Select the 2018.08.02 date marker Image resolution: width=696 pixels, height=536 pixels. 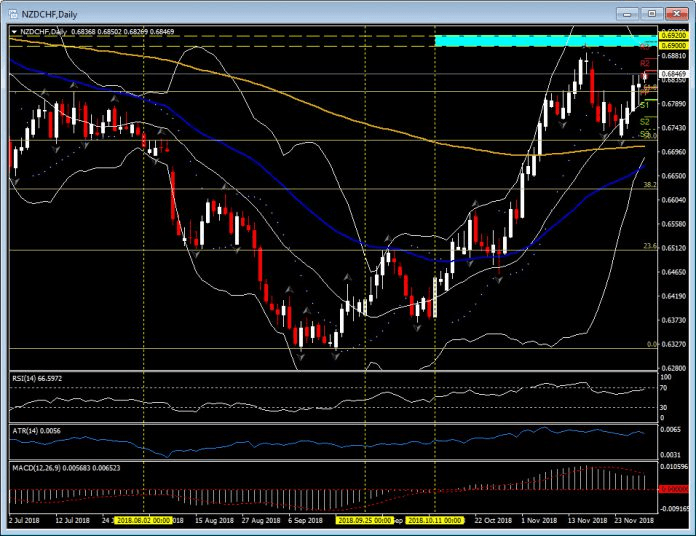145,521
